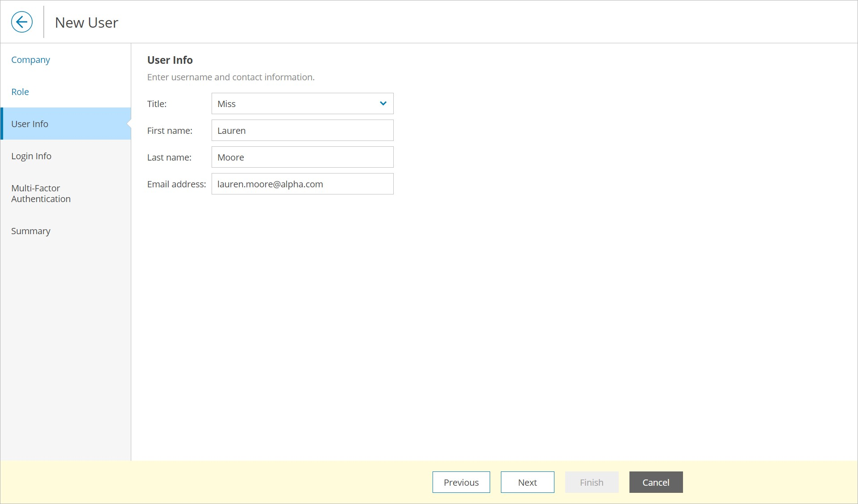Focus the Last name field
This screenshot has height=504, width=858.
click(x=302, y=157)
